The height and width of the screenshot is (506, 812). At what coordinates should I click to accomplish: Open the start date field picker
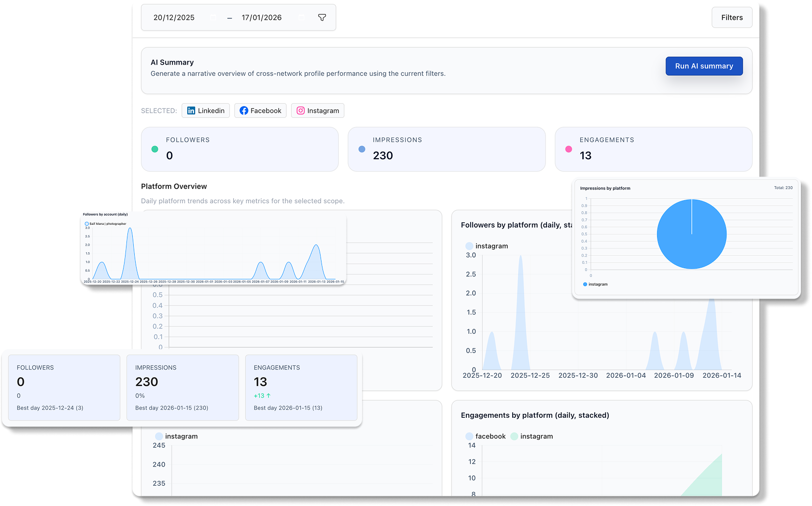point(174,17)
